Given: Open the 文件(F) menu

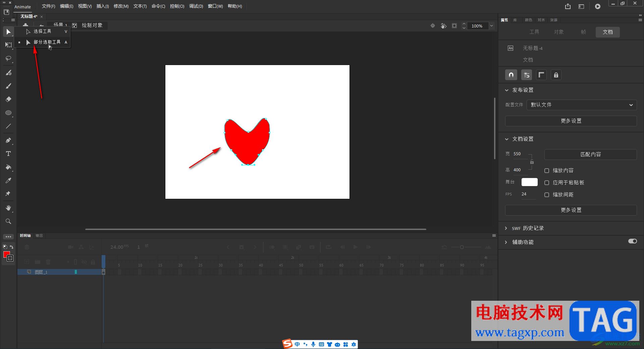Looking at the screenshot, I should (48, 6).
